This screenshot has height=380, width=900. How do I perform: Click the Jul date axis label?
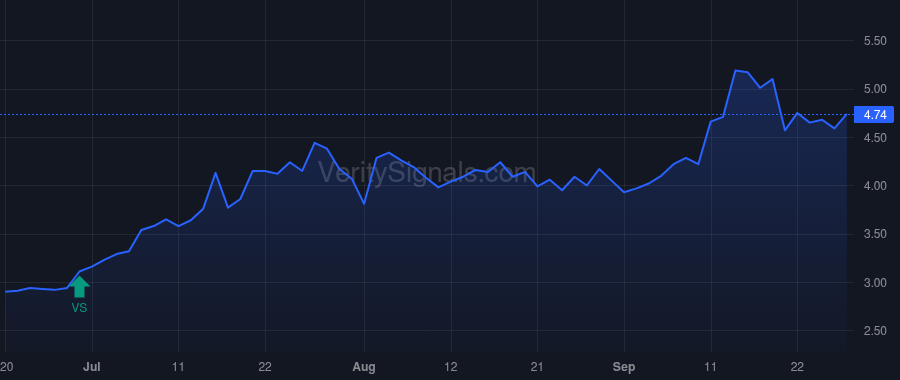92,367
